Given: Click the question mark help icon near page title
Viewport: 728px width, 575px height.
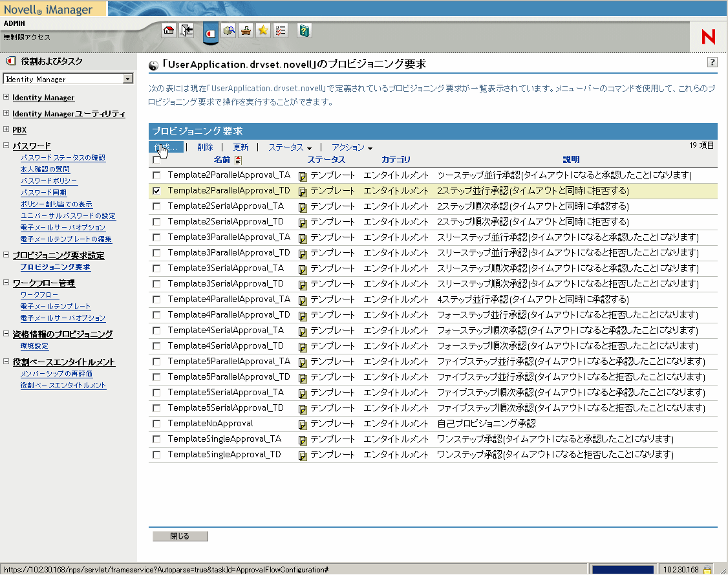Looking at the screenshot, I should tap(712, 62).
